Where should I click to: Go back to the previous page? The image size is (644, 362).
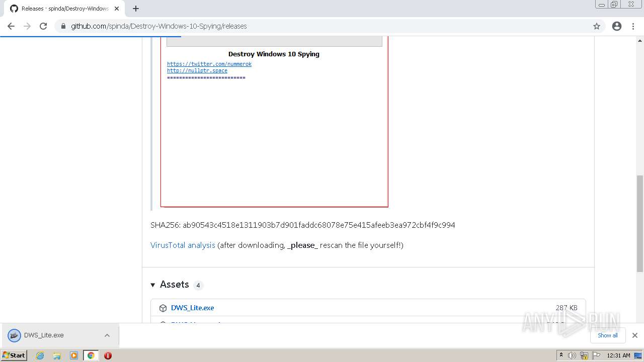(x=11, y=26)
